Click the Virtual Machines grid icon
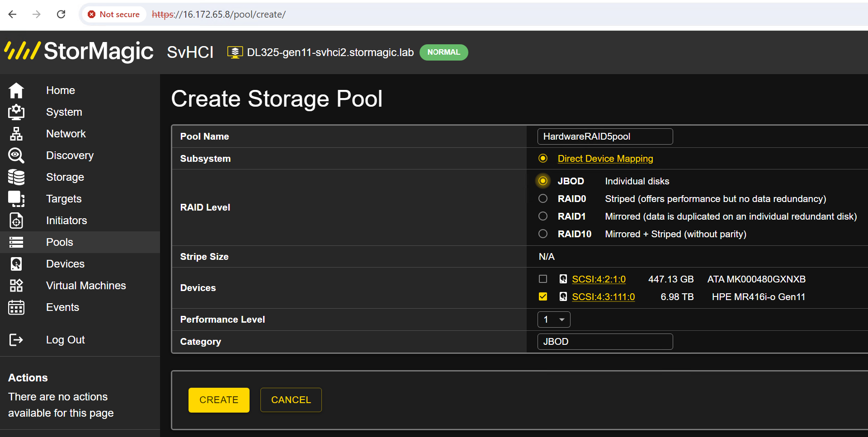868x437 pixels. 16,286
